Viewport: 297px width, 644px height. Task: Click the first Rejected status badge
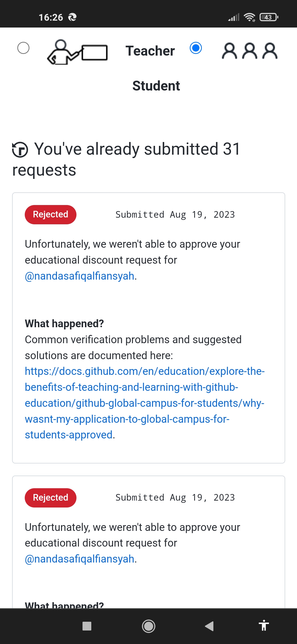(50, 214)
